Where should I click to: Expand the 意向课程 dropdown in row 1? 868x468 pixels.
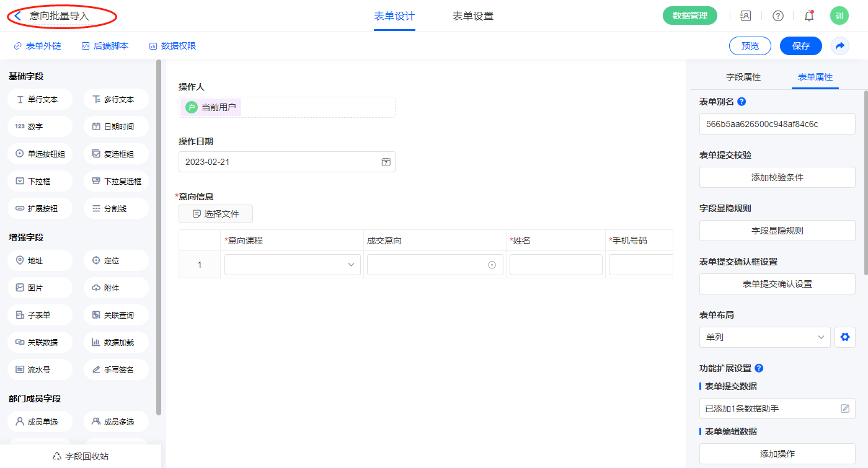[x=292, y=265]
